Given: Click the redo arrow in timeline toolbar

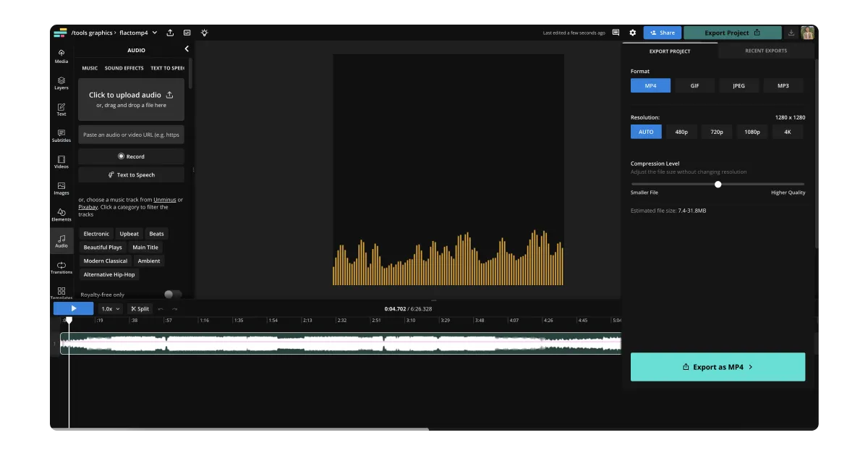Looking at the screenshot, I should coord(174,309).
